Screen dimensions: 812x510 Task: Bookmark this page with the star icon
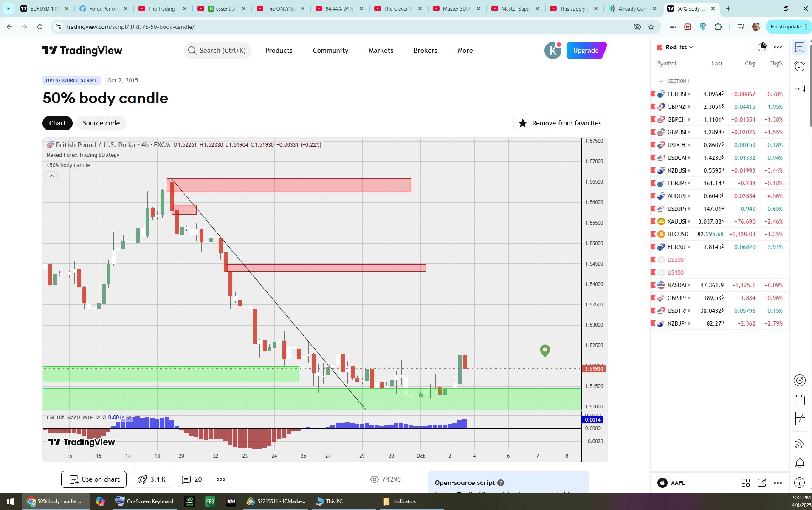(x=651, y=27)
